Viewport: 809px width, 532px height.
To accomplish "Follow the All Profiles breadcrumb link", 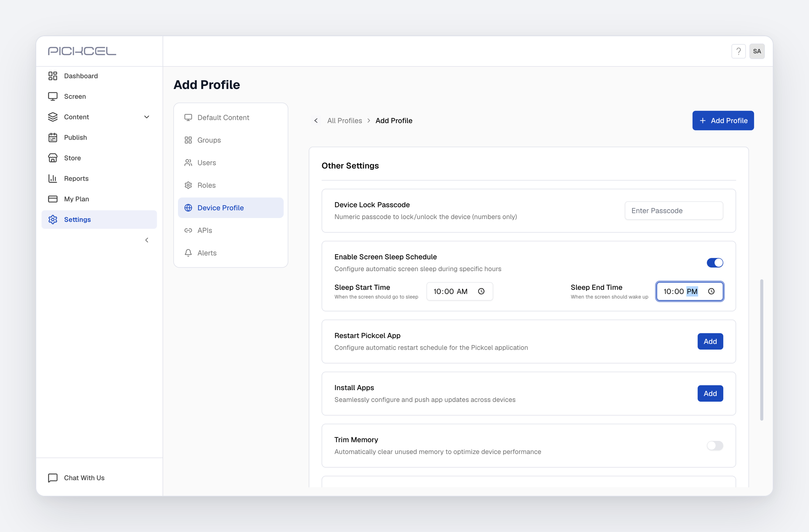I will (344, 120).
